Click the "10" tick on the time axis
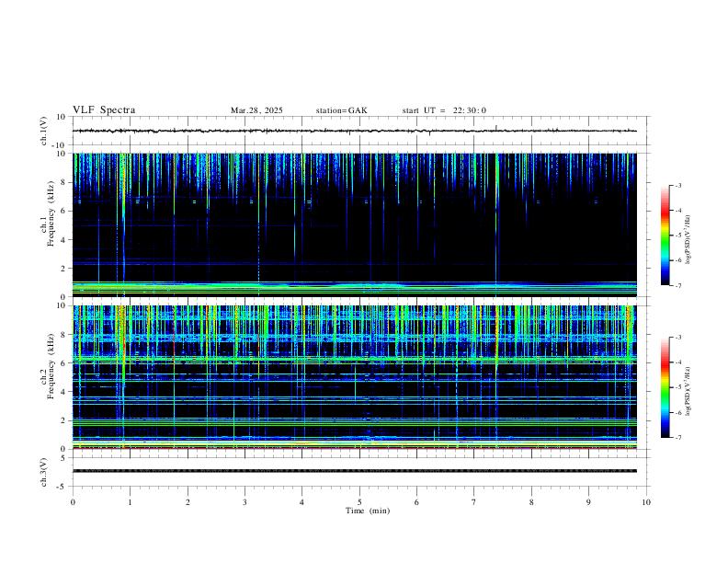 (646, 502)
